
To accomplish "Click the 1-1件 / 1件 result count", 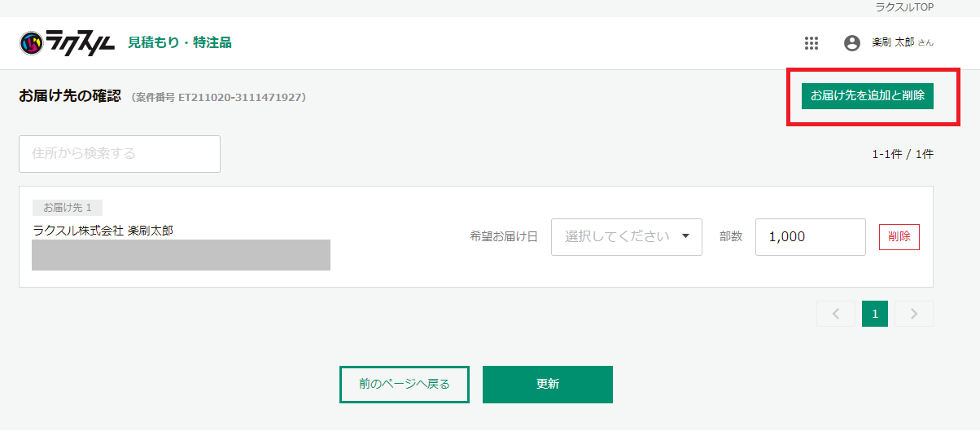I will tap(903, 154).
